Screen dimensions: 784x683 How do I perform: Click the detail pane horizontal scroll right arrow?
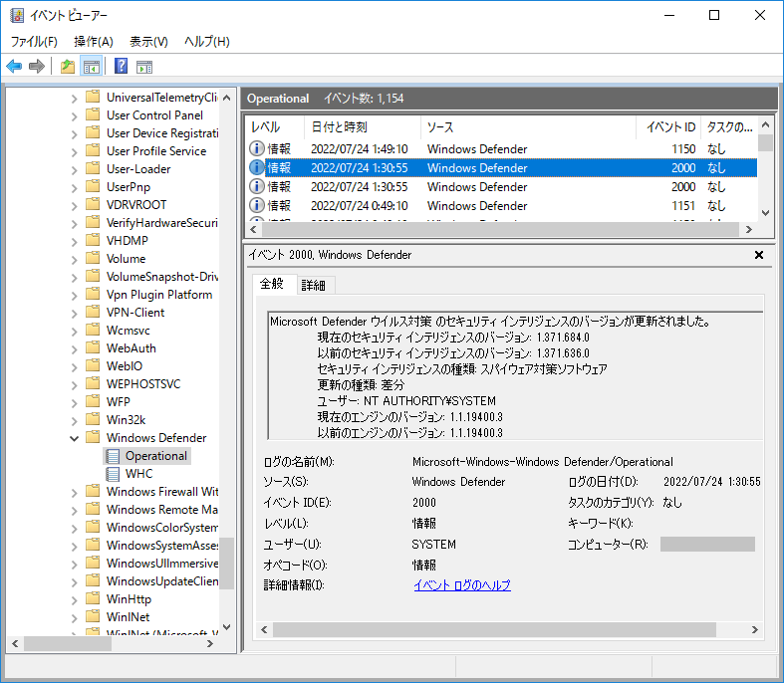pos(754,629)
